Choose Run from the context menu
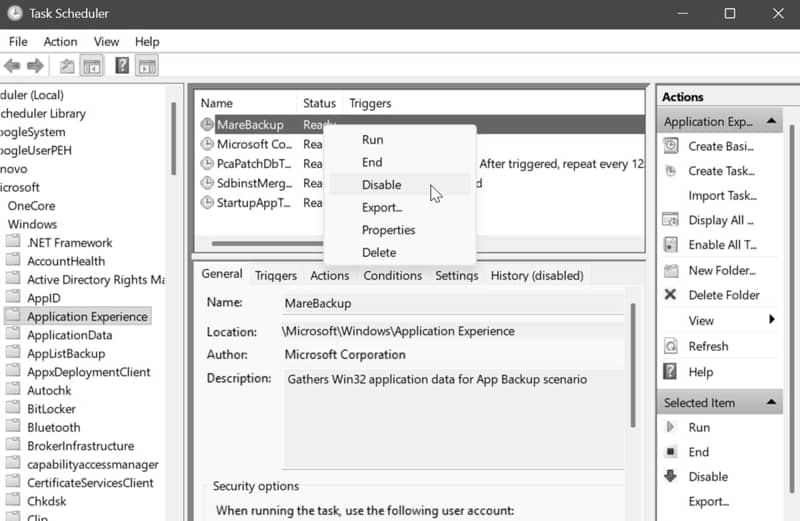 400,140
